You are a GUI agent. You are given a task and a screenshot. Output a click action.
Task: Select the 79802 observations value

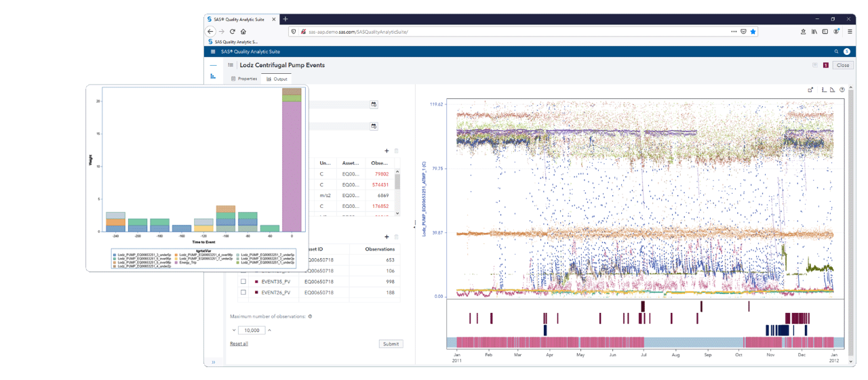pos(381,173)
